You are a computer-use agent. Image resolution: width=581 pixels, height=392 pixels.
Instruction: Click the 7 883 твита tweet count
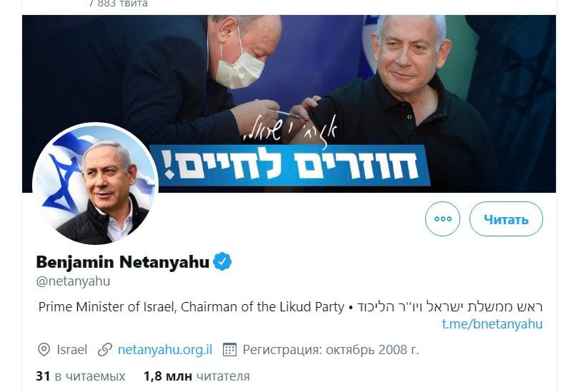119,4
